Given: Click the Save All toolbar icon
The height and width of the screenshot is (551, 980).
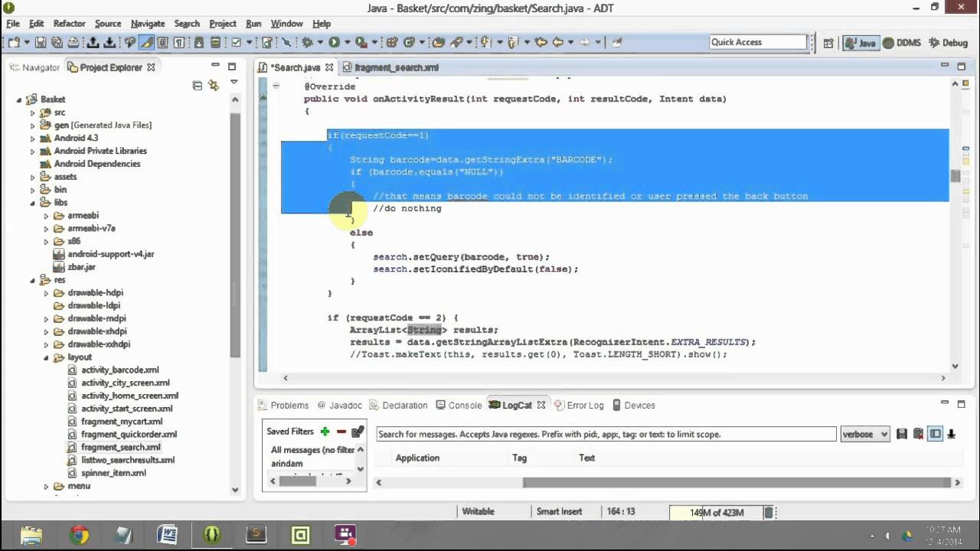Looking at the screenshot, I should [x=57, y=43].
